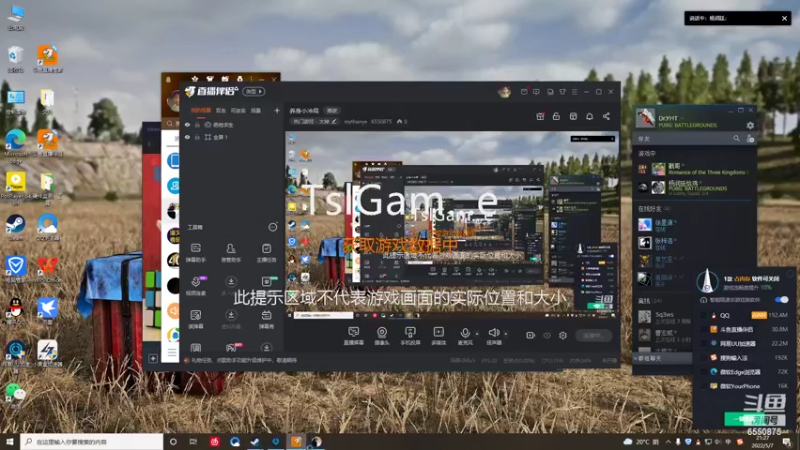Toggle the blue switch in optimizer panel
The width and height of the screenshot is (800, 450).
coord(781,299)
